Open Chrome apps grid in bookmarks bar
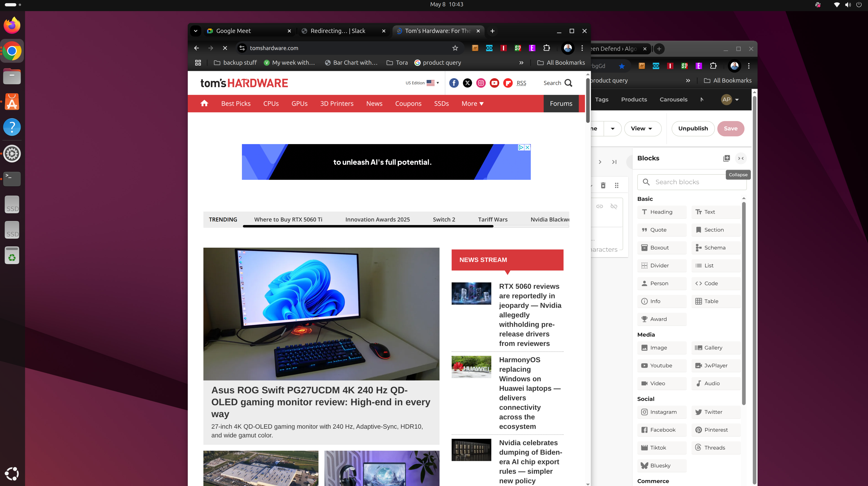Screen dimensions: 868x486 (198, 63)
